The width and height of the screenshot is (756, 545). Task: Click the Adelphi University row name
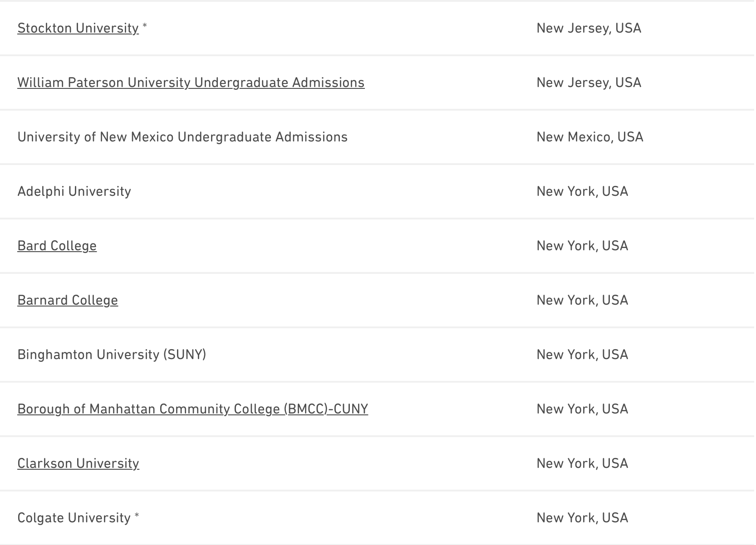click(x=74, y=191)
